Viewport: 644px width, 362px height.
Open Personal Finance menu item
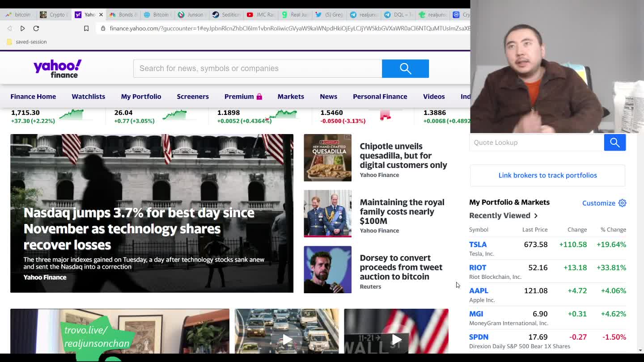[x=380, y=97]
